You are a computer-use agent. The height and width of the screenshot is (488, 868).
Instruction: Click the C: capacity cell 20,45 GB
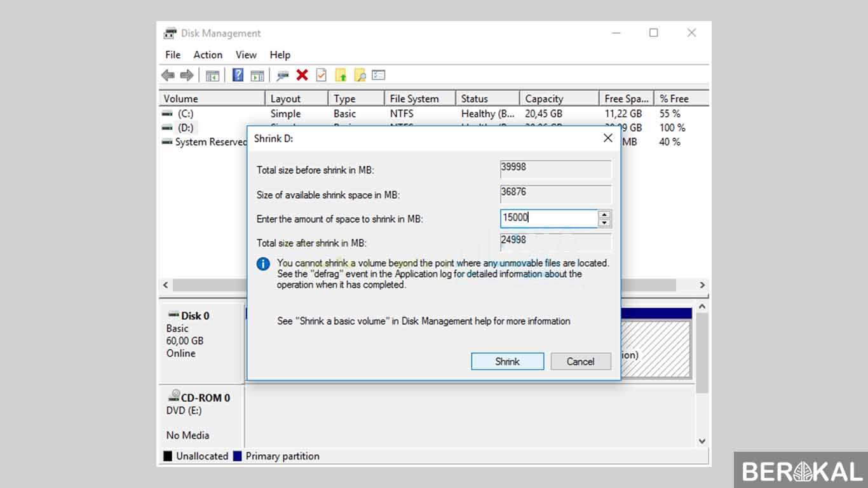544,114
